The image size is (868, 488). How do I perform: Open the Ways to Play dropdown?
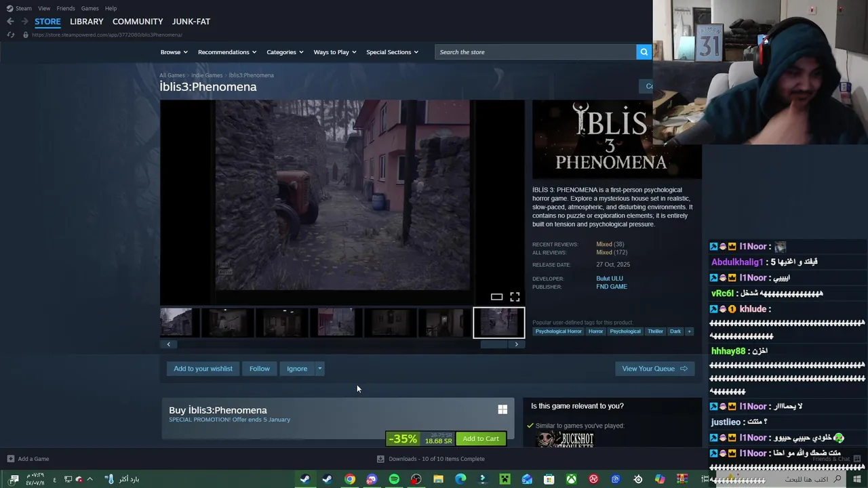[335, 52]
